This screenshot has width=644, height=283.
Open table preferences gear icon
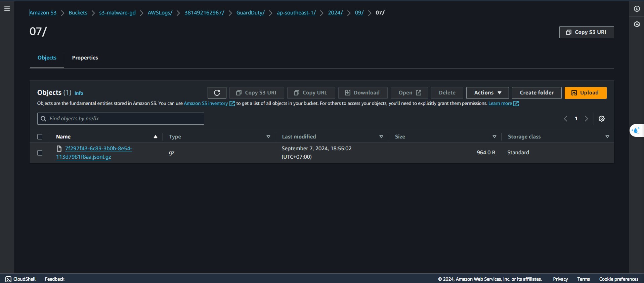pos(601,119)
